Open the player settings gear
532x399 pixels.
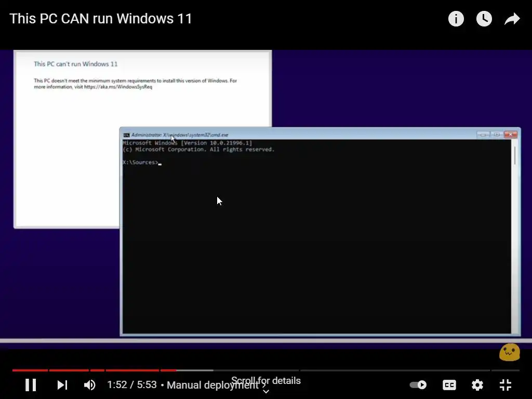[477, 385]
